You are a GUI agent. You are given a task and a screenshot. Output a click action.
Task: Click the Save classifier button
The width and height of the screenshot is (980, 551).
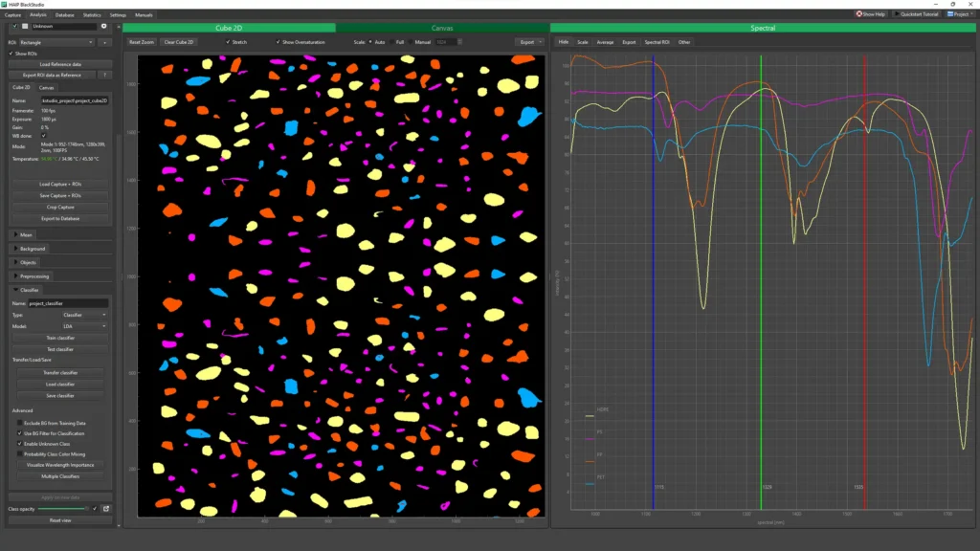[x=60, y=395]
